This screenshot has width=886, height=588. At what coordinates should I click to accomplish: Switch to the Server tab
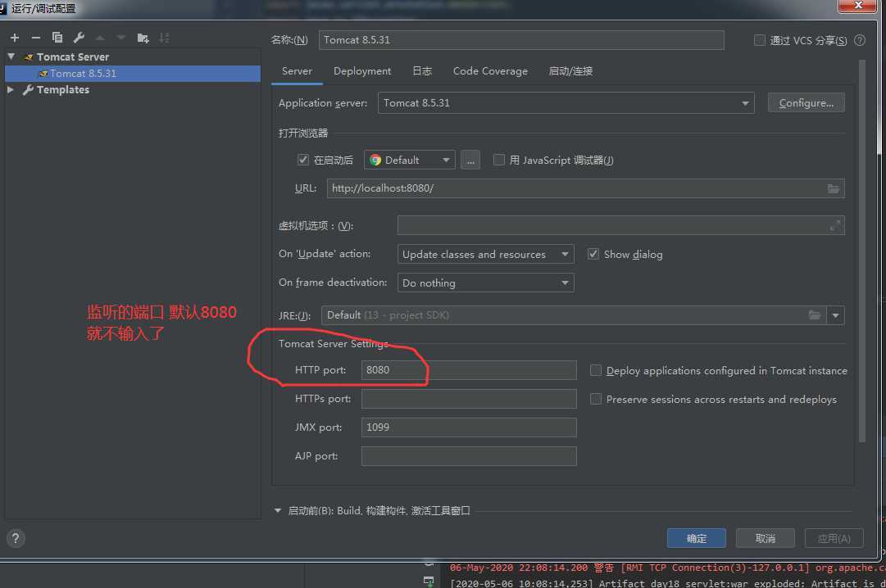297,71
